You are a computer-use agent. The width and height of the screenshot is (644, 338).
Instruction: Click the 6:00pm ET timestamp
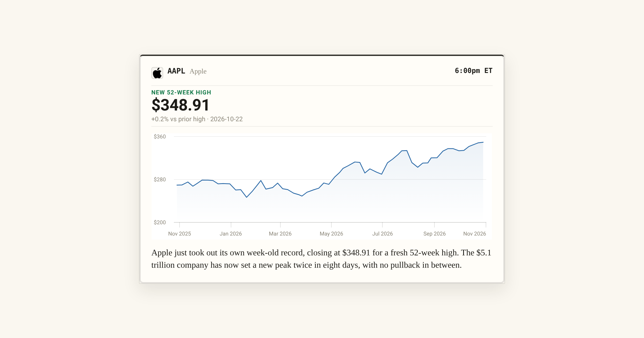474,71
